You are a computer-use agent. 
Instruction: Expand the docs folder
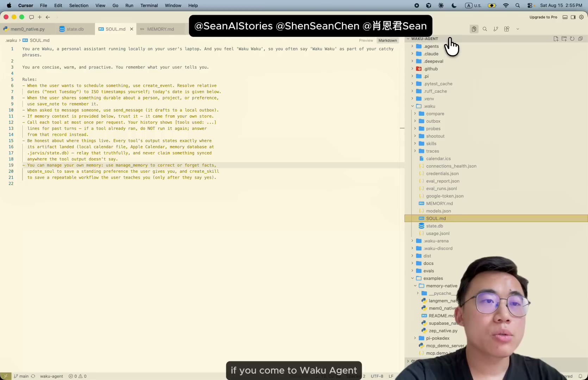(x=428, y=264)
